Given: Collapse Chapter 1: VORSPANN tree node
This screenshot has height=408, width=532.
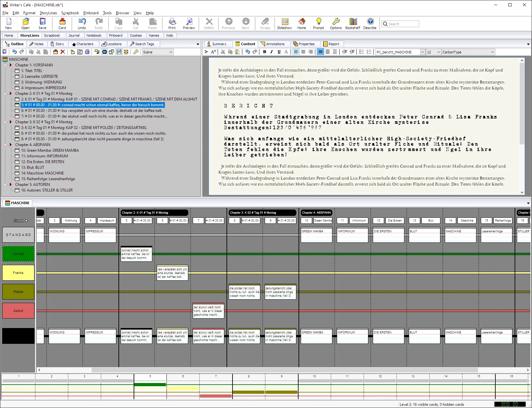Looking at the screenshot, I should tap(5, 65).
